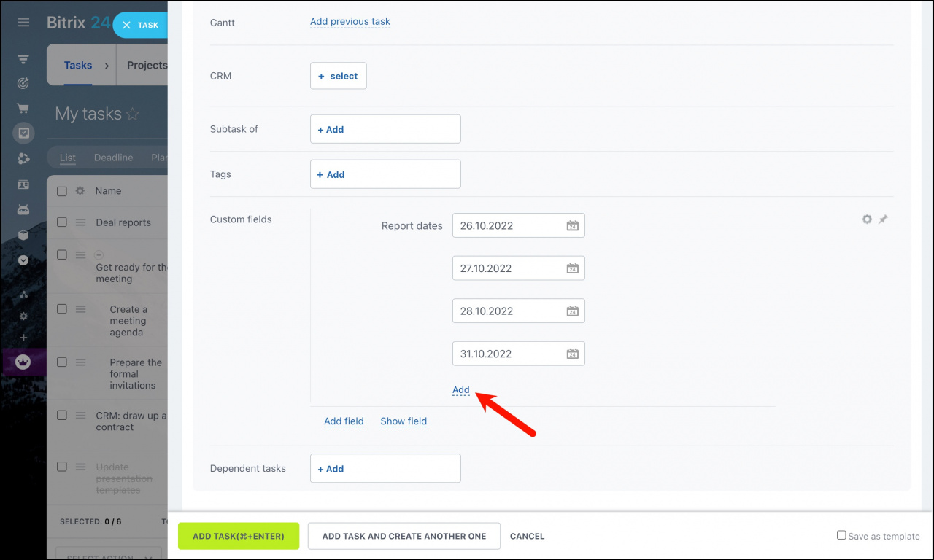This screenshot has height=560, width=934.
Task: Switch to the Projects tab
Action: [147, 65]
